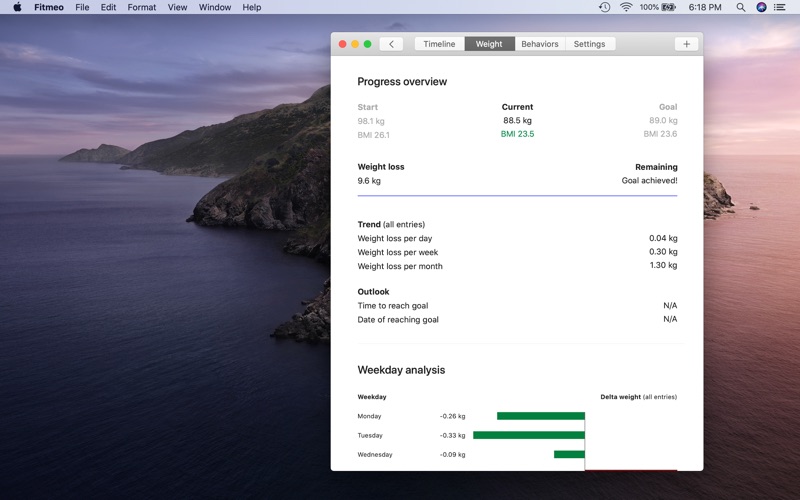Open the Apple menu

17,7
